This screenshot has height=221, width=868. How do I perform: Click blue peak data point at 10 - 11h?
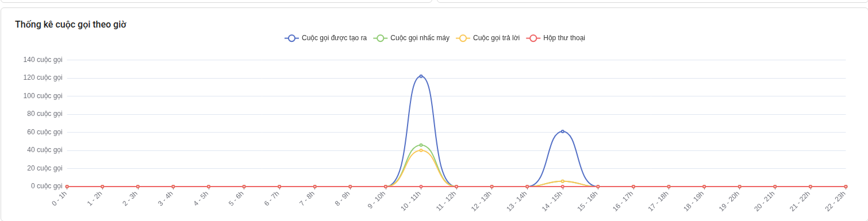(421, 76)
